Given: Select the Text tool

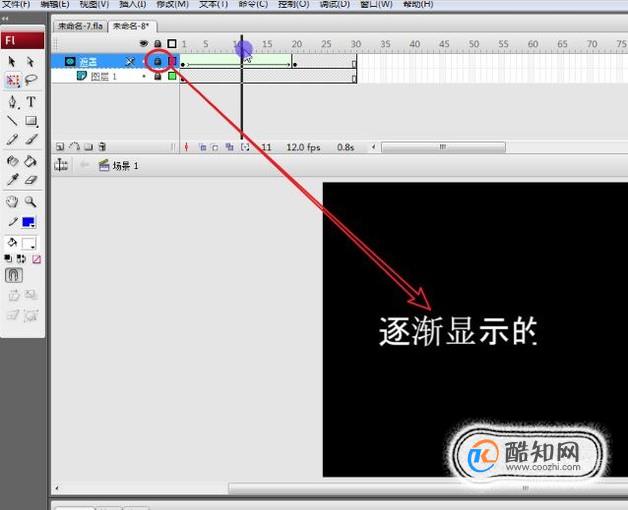Looking at the screenshot, I should [x=31, y=101].
